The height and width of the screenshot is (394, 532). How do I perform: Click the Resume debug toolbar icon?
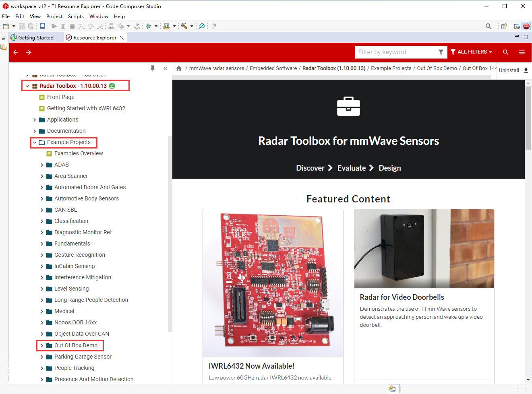coord(54,26)
